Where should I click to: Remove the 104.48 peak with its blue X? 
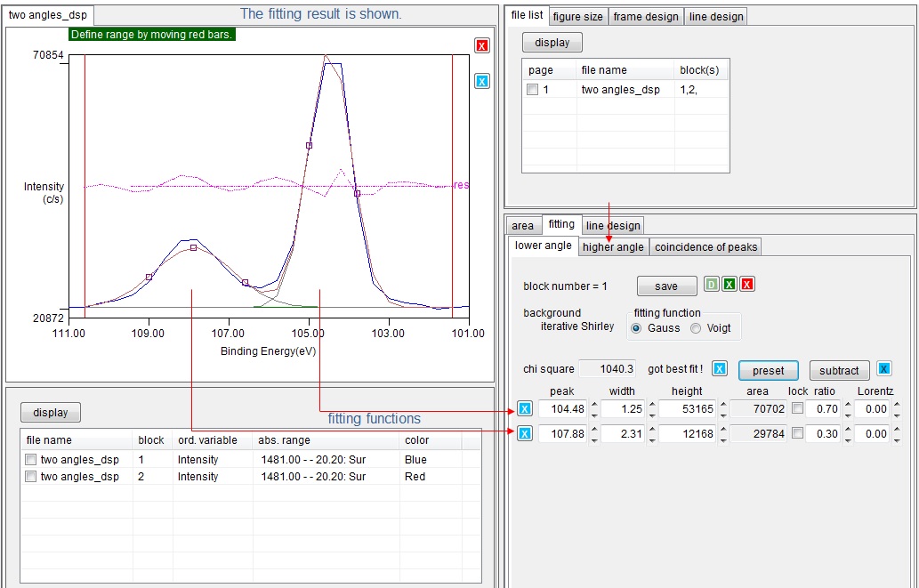(x=525, y=409)
